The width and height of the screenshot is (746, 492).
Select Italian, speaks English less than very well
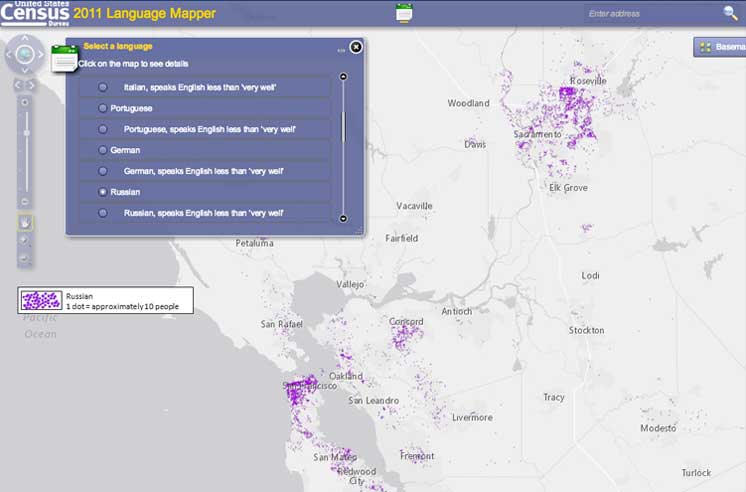102,87
